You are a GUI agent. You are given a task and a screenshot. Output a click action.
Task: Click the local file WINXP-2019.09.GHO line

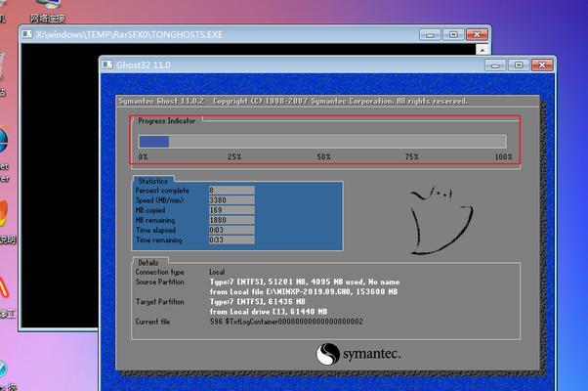point(304,291)
